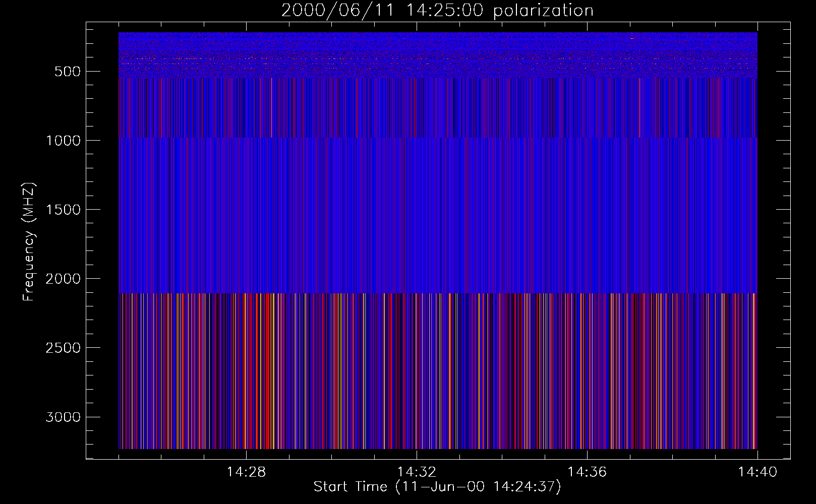Screen dimensions: 816x504
Task: Select the 500 frequency axis label
Action: [68, 72]
